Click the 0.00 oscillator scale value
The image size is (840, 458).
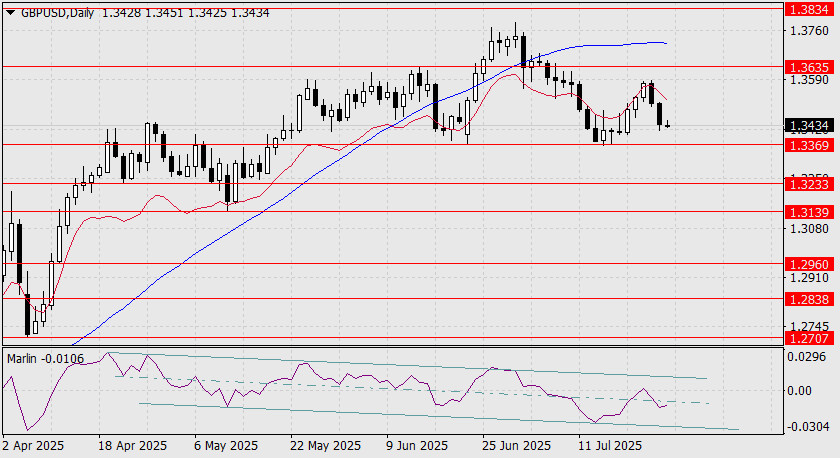click(799, 391)
